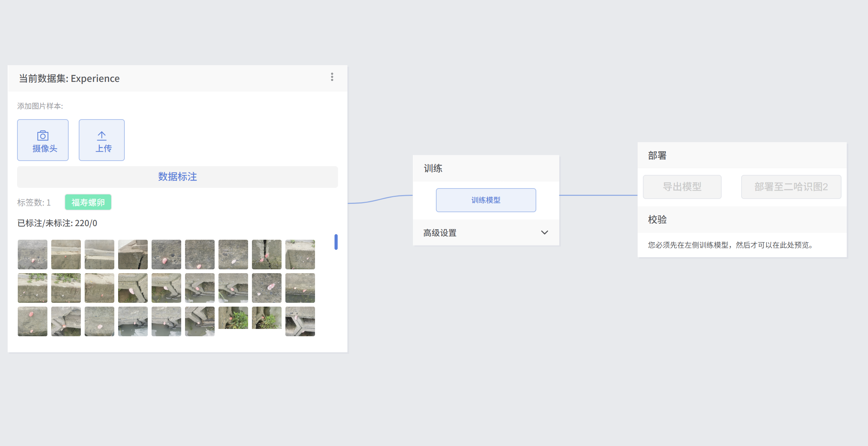Expand the advanced settings chevron

tap(544, 232)
